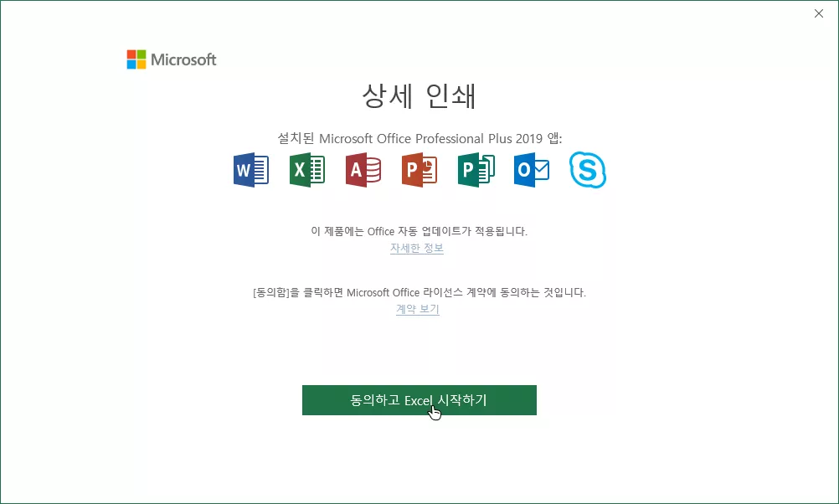This screenshot has width=839, height=504.
Task: Close the Office dialog window
Action: tap(819, 14)
